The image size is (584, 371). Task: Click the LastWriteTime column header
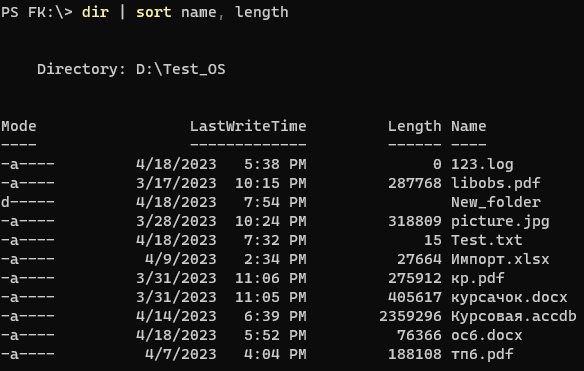click(248, 126)
